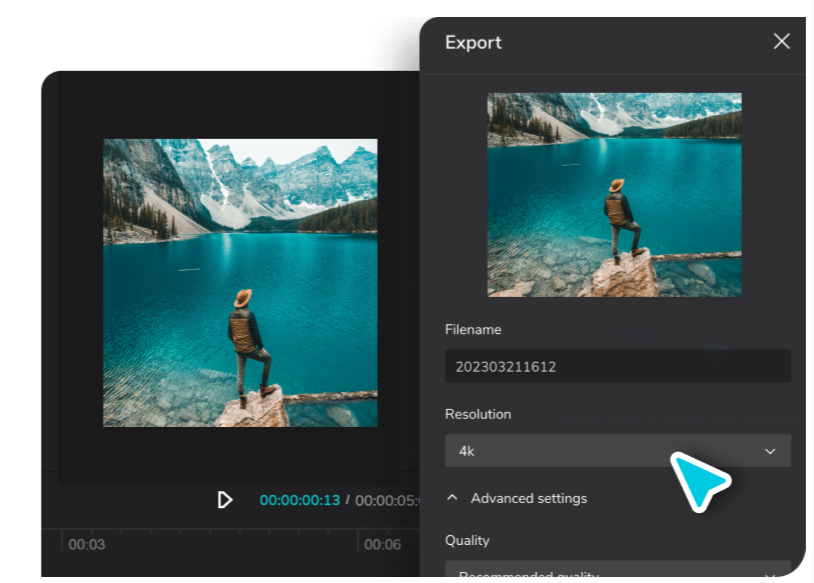
Task: Open the Quality dropdown
Action: click(600, 573)
